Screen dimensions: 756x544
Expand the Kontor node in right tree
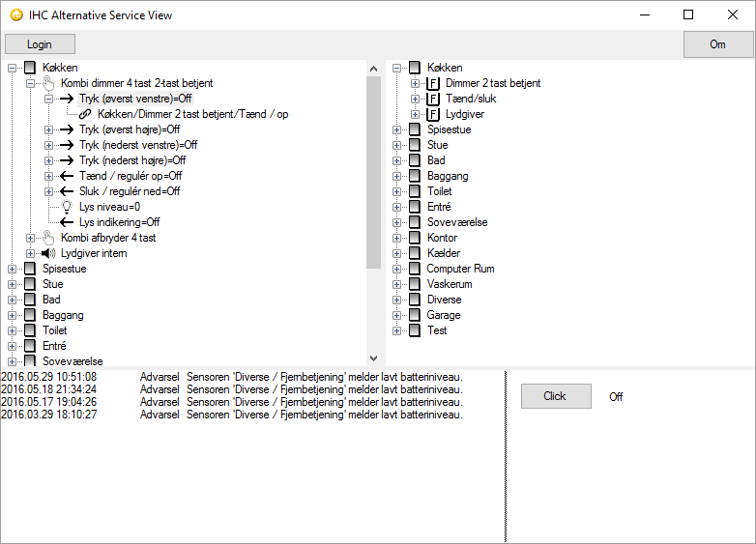[396, 238]
